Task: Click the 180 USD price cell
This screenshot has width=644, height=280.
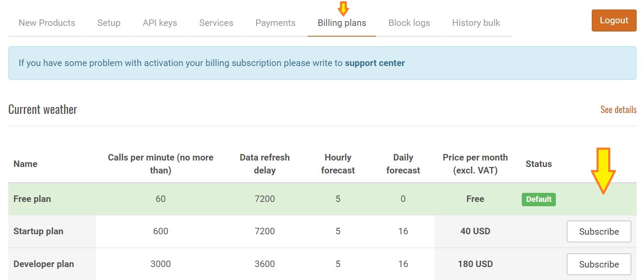Action: coord(475,264)
